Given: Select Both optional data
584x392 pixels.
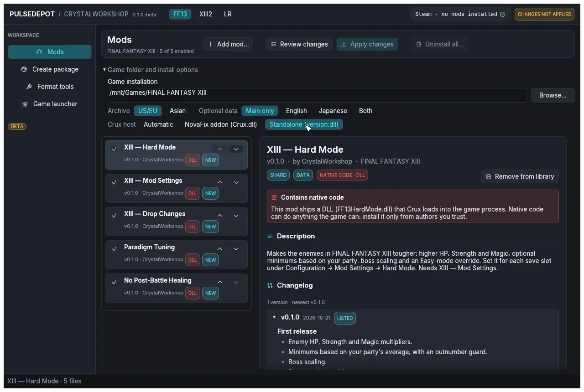Looking at the screenshot, I should point(366,111).
